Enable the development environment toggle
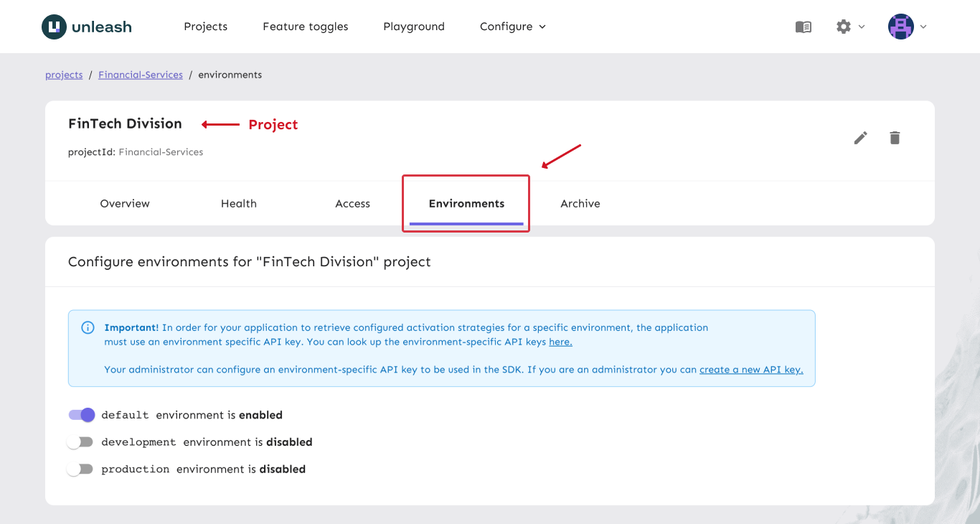Image resolution: width=980 pixels, height=524 pixels. point(80,442)
